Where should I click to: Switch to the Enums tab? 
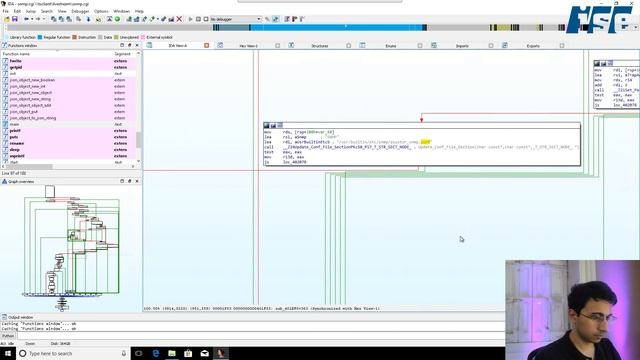click(391, 46)
